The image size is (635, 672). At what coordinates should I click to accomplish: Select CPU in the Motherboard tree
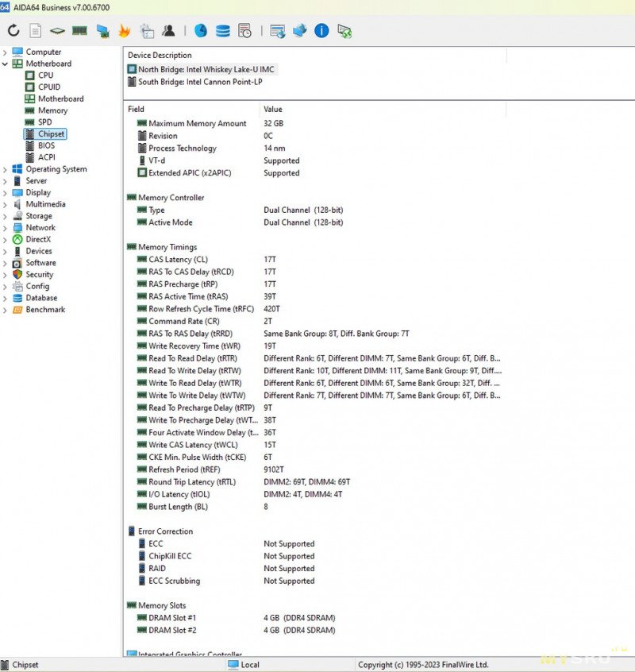click(46, 75)
